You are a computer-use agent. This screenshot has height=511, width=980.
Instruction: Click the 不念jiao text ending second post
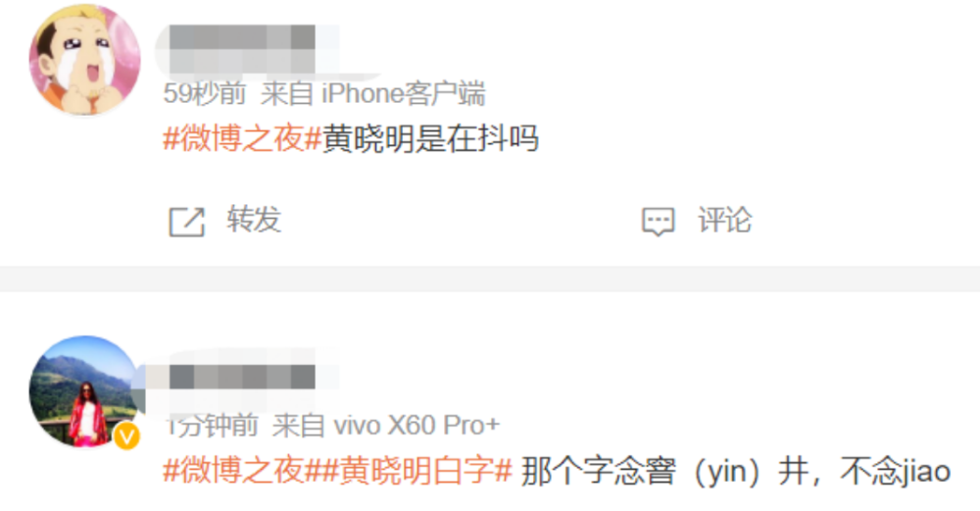[895, 471]
